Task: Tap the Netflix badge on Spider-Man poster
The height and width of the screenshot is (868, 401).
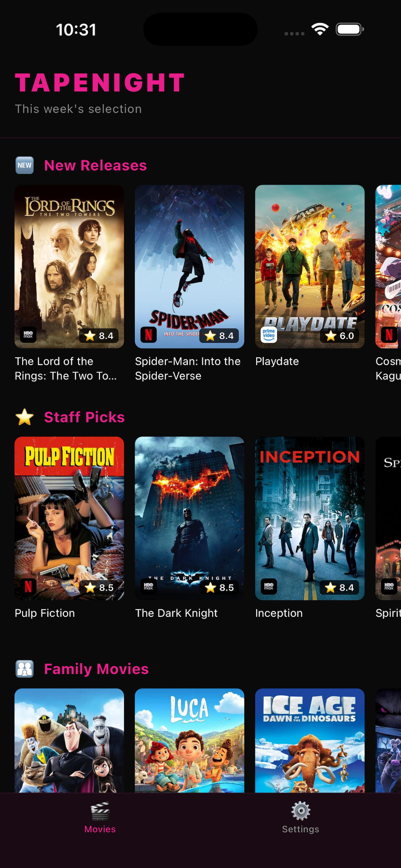Action: click(x=148, y=335)
